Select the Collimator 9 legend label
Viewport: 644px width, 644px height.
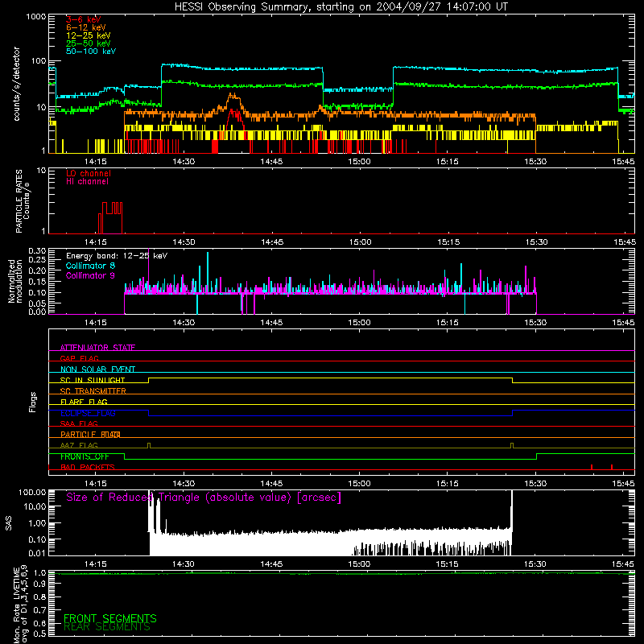tap(90, 275)
